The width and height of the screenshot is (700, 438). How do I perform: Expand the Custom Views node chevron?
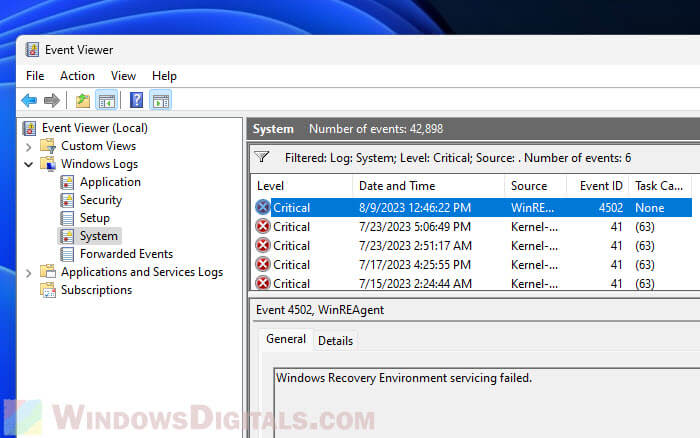[x=29, y=147]
